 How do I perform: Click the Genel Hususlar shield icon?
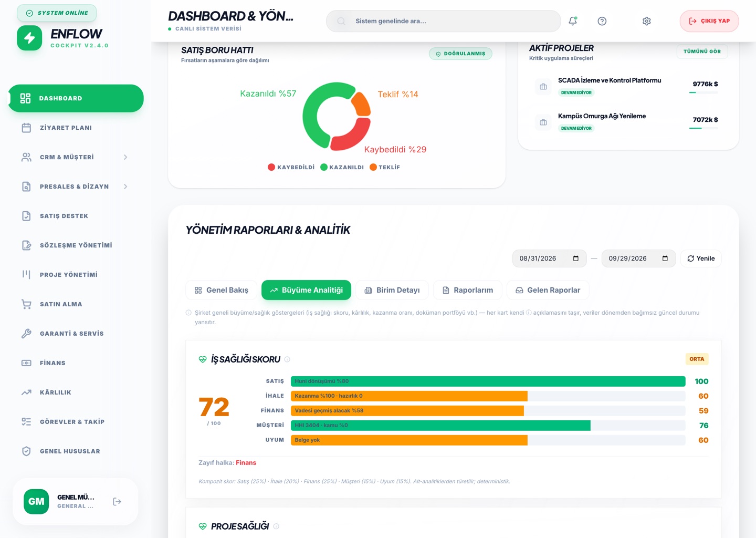coord(26,451)
